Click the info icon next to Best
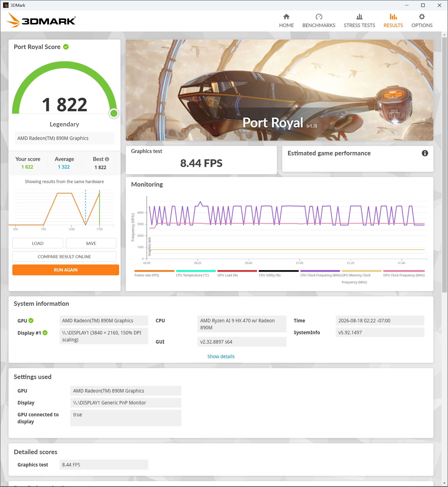448x487 pixels. click(x=107, y=159)
